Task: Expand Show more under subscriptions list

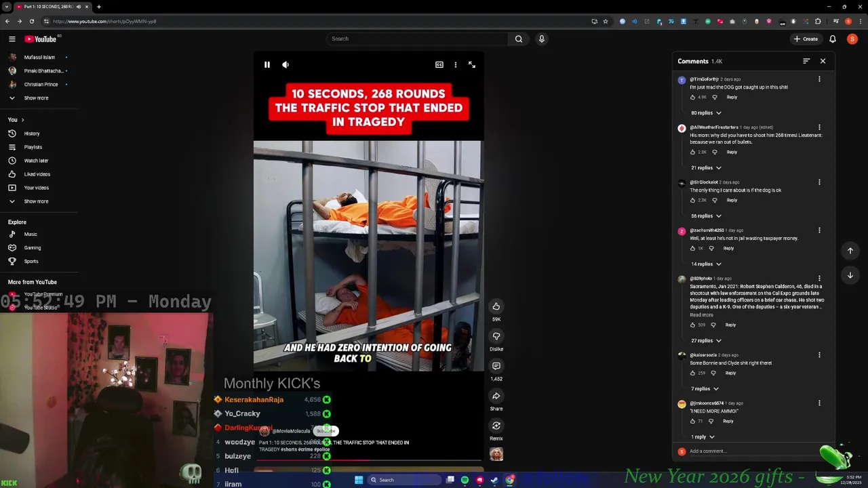Action: (36, 98)
